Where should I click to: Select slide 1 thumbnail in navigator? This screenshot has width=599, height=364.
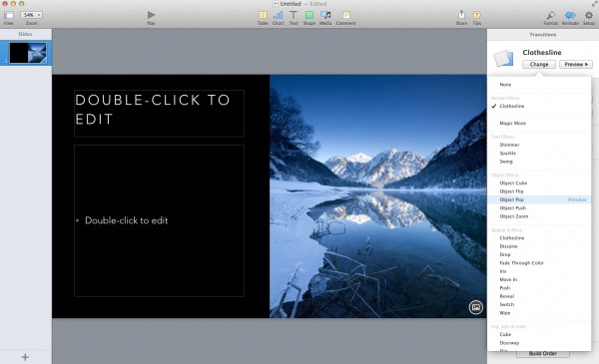click(28, 53)
